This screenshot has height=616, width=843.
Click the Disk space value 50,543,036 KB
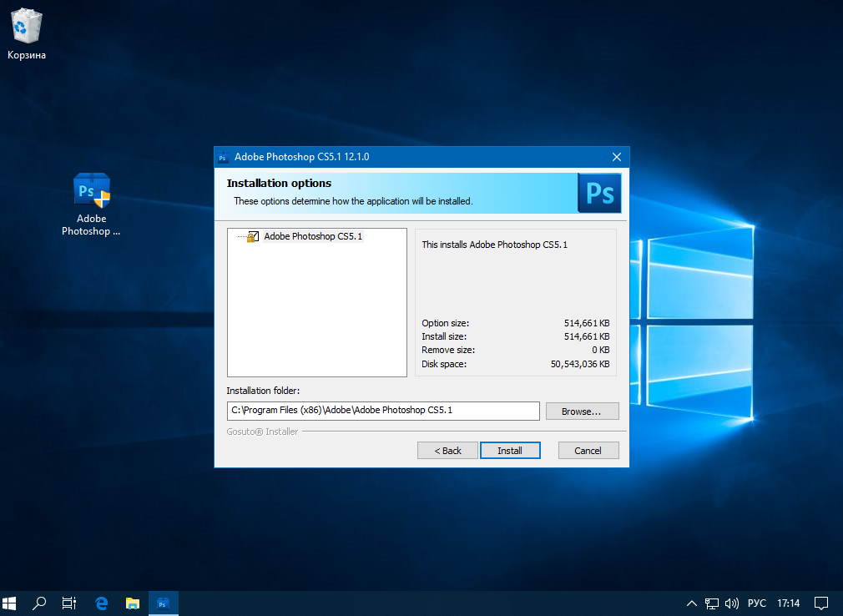point(580,364)
